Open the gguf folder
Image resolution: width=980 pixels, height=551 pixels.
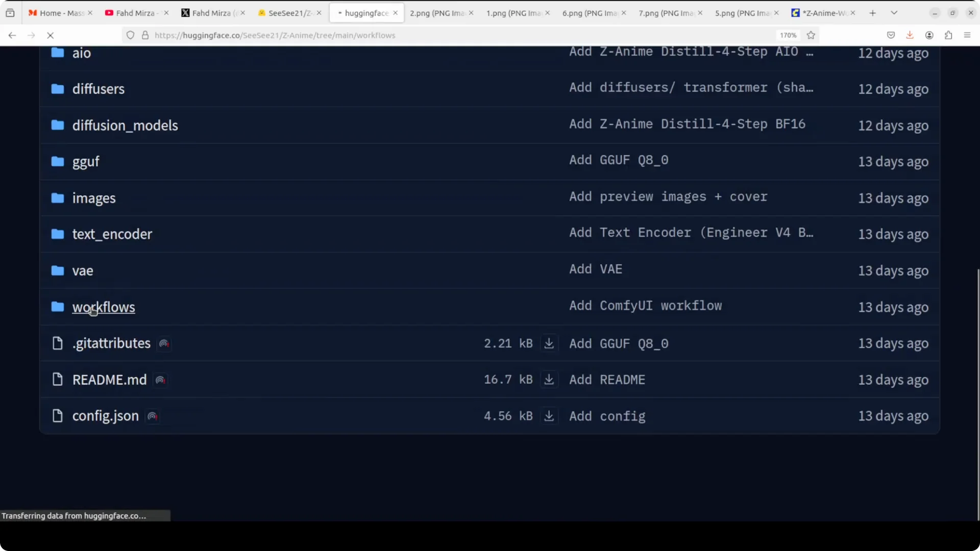coord(86,162)
